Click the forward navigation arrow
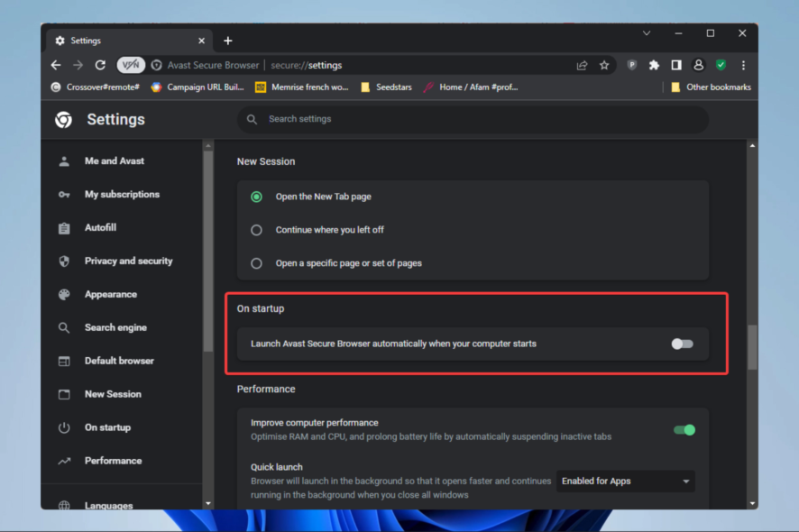The image size is (799, 532). (x=78, y=65)
